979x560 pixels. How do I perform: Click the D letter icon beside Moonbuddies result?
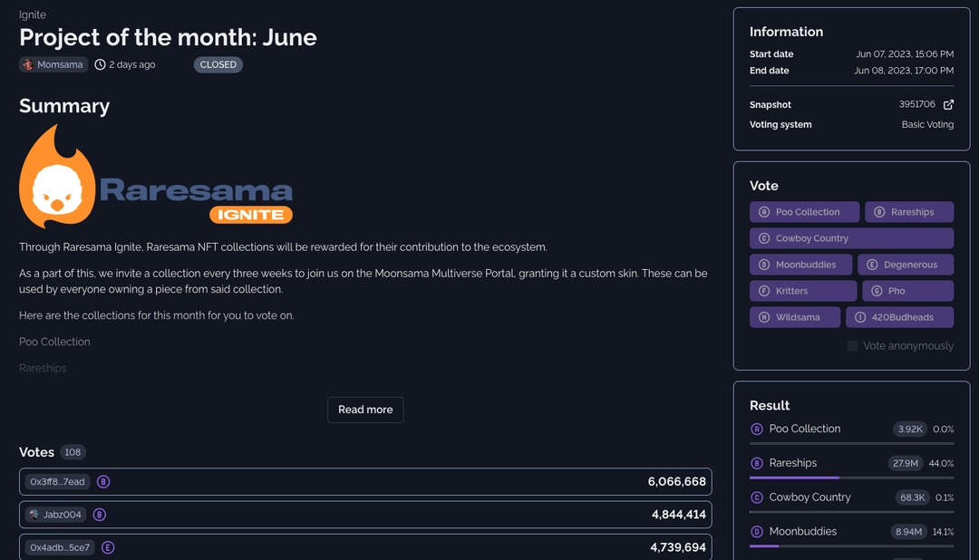[757, 532]
